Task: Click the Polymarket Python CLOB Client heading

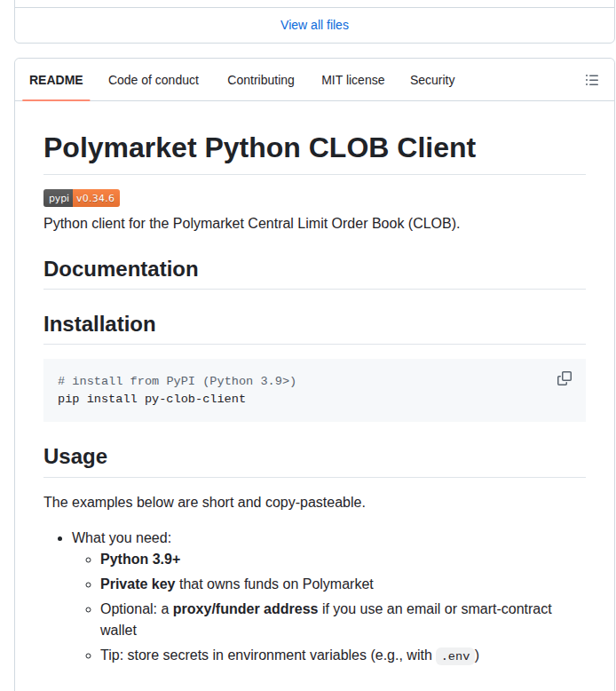Action: click(x=260, y=147)
